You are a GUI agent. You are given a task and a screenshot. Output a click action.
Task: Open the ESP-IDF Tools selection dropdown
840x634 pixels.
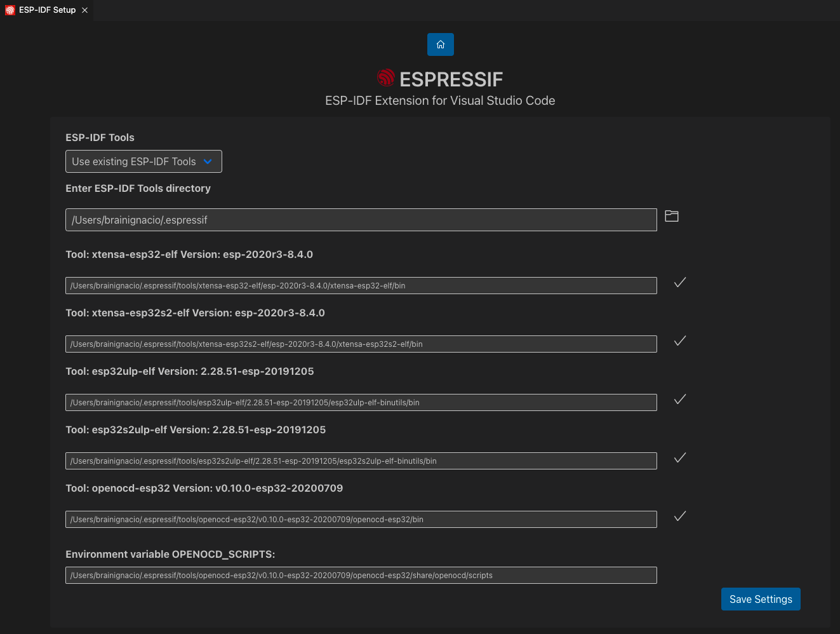[x=143, y=161]
